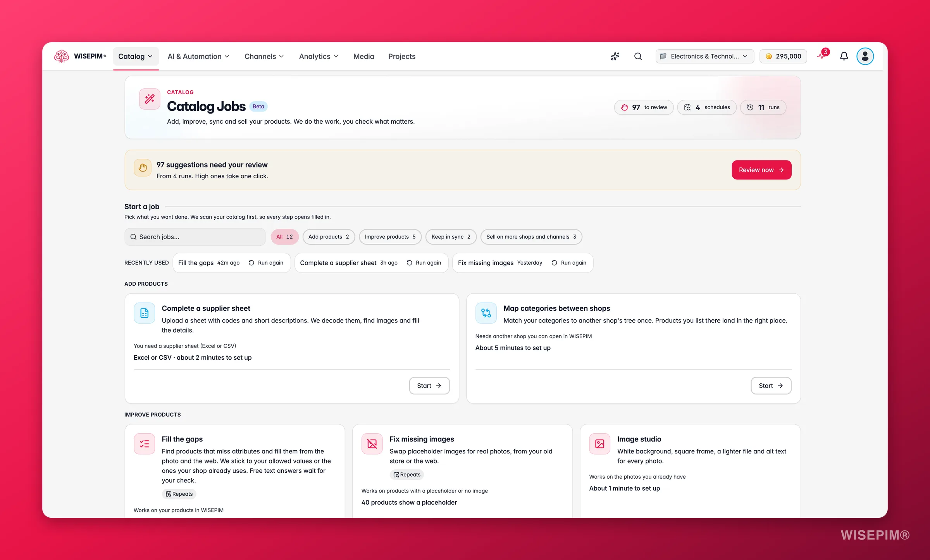930x560 pixels.
Task: Filter jobs by Improve products
Action: (390, 237)
